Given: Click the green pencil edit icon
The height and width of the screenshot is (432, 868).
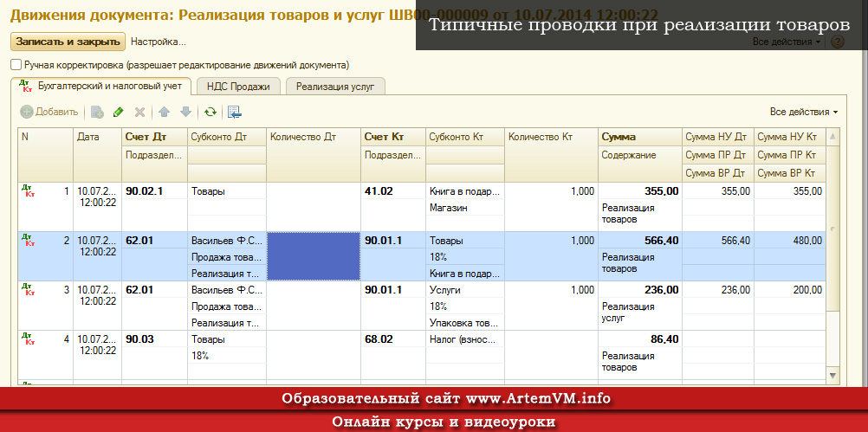Looking at the screenshot, I should [x=118, y=113].
